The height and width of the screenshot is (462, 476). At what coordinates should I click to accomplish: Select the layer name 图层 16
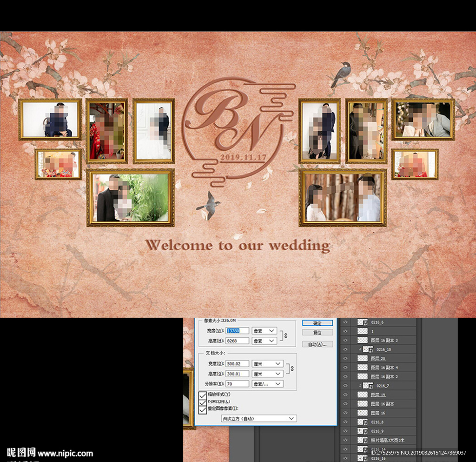tap(377, 413)
